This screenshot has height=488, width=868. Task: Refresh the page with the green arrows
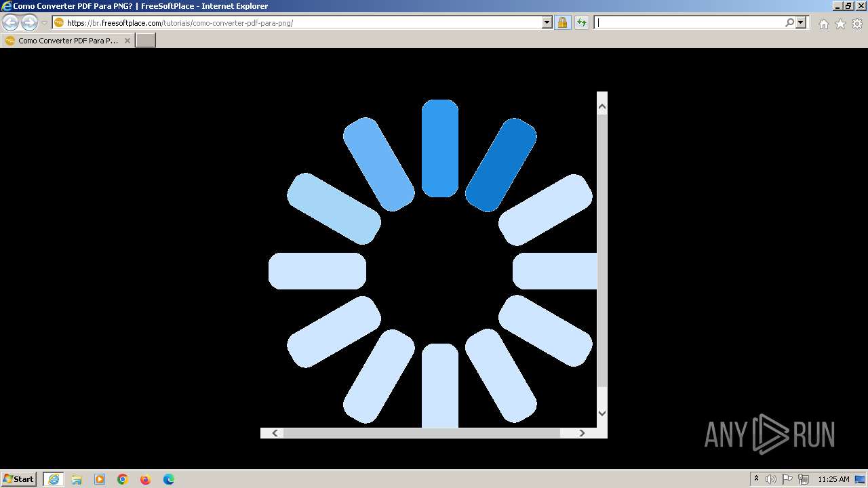click(x=581, y=23)
